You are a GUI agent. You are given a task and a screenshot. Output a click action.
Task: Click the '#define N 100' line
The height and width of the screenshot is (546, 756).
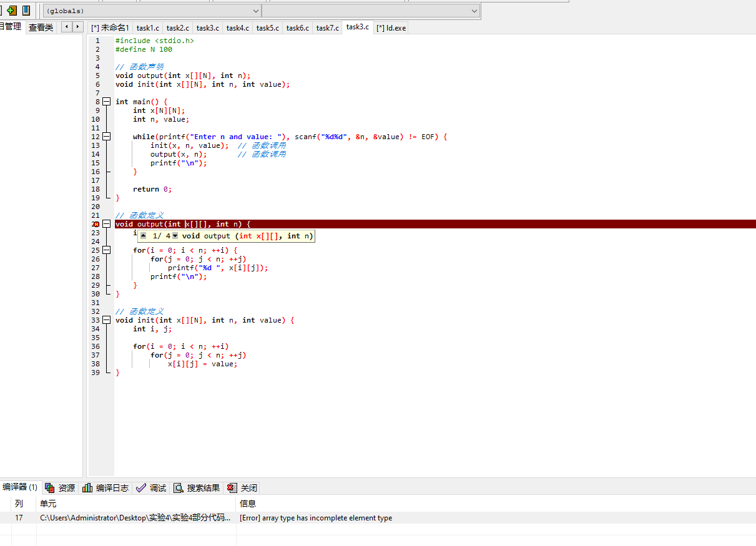point(144,49)
